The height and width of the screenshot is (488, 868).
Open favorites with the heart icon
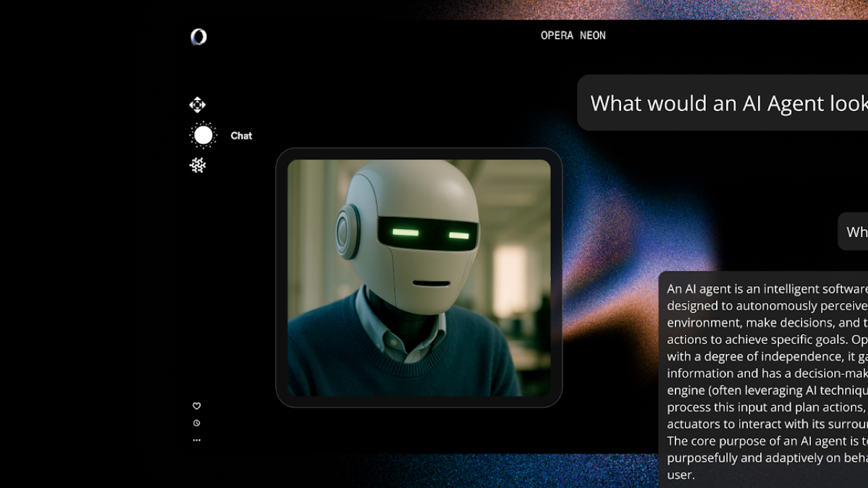(x=197, y=406)
